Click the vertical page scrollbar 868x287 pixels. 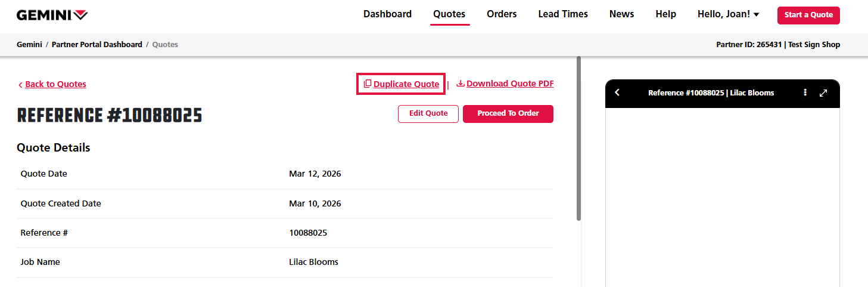click(x=578, y=138)
